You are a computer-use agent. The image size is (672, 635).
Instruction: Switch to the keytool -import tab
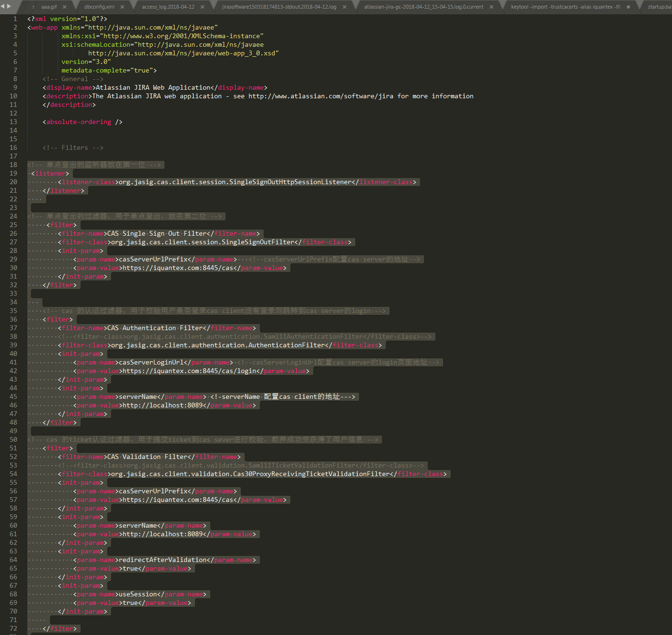[x=565, y=7]
